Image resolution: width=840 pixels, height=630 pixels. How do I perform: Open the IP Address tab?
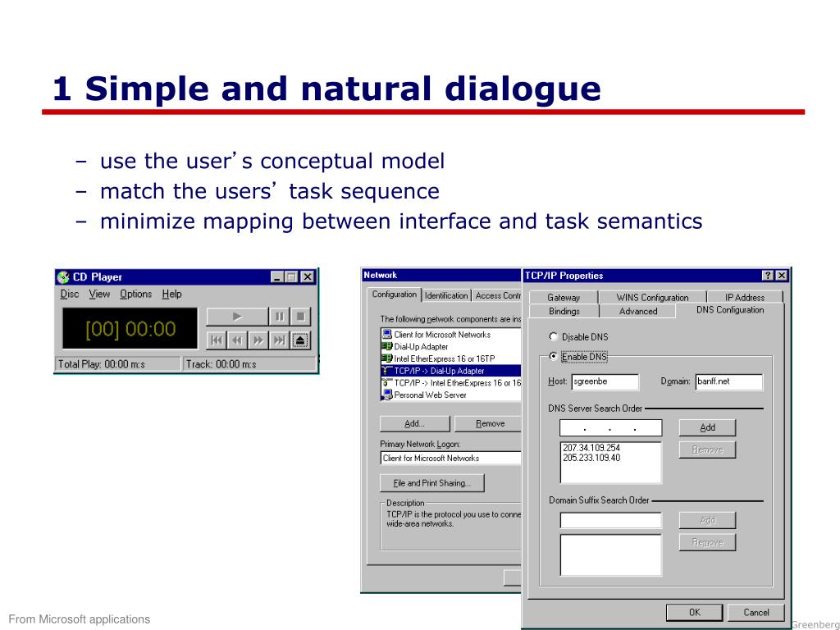click(745, 297)
